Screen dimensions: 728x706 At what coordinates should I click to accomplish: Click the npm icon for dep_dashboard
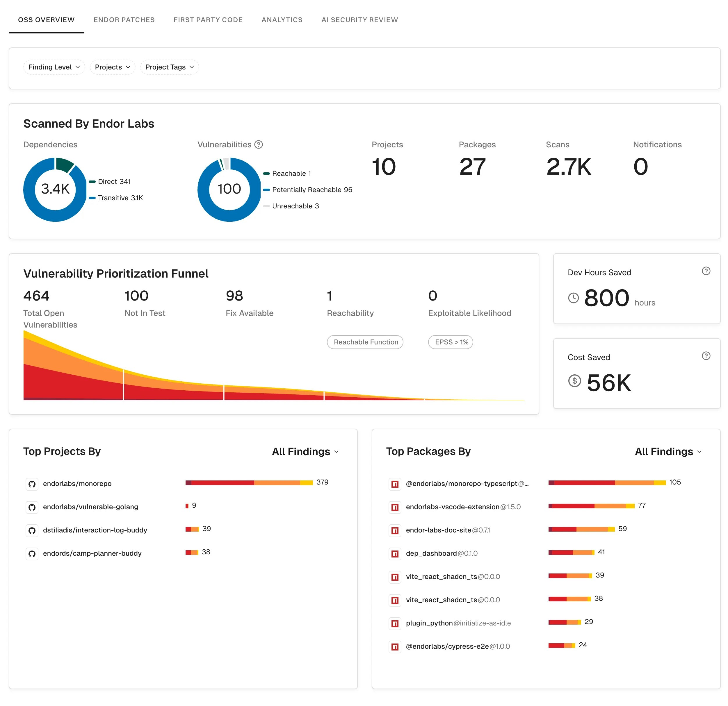tap(395, 554)
